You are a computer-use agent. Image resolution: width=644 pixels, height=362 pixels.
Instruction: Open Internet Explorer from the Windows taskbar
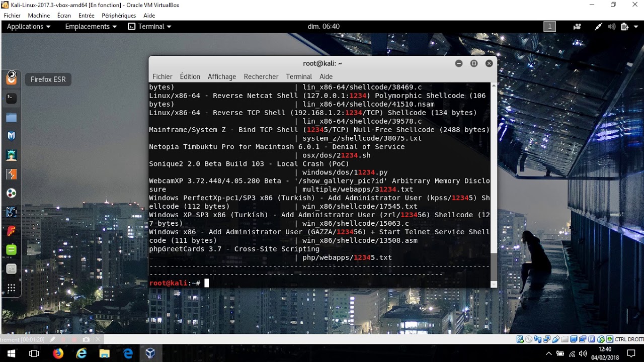tap(81, 353)
